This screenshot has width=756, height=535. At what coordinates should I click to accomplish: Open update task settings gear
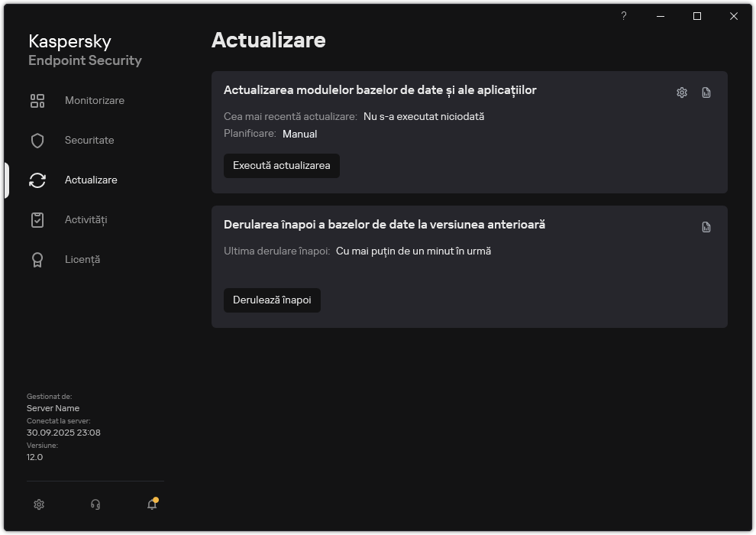coord(682,92)
